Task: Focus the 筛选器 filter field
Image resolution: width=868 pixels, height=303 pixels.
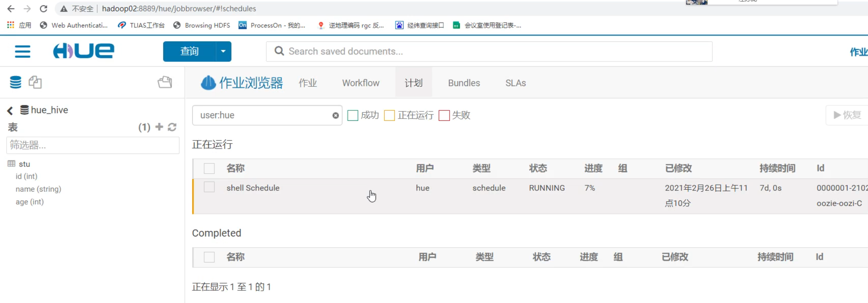Action: 93,145
